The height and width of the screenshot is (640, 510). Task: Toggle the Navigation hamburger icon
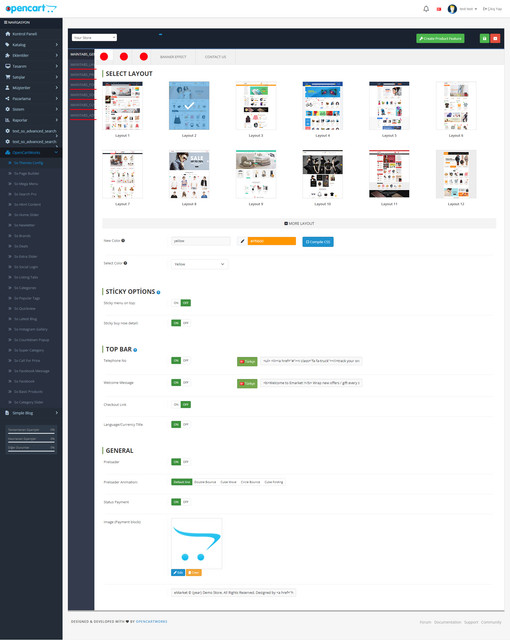click(x=6, y=22)
